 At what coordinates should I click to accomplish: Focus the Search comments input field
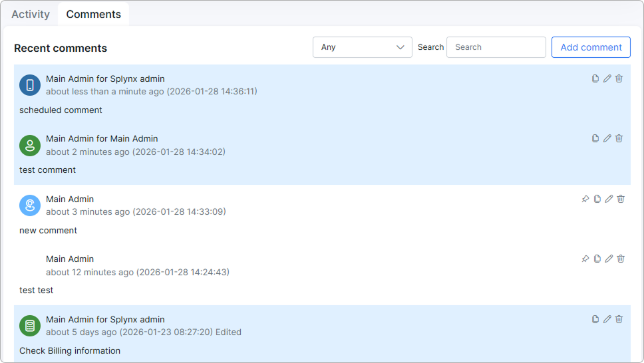pyautogui.click(x=496, y=47)
